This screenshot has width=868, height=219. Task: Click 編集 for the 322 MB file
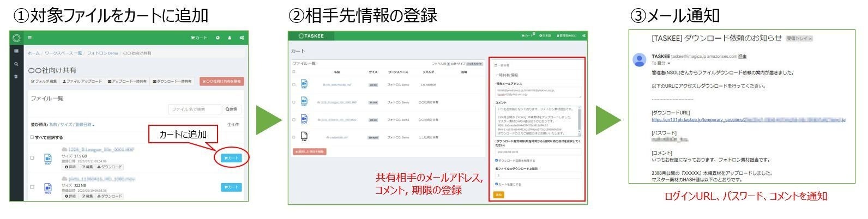(87, 196)
